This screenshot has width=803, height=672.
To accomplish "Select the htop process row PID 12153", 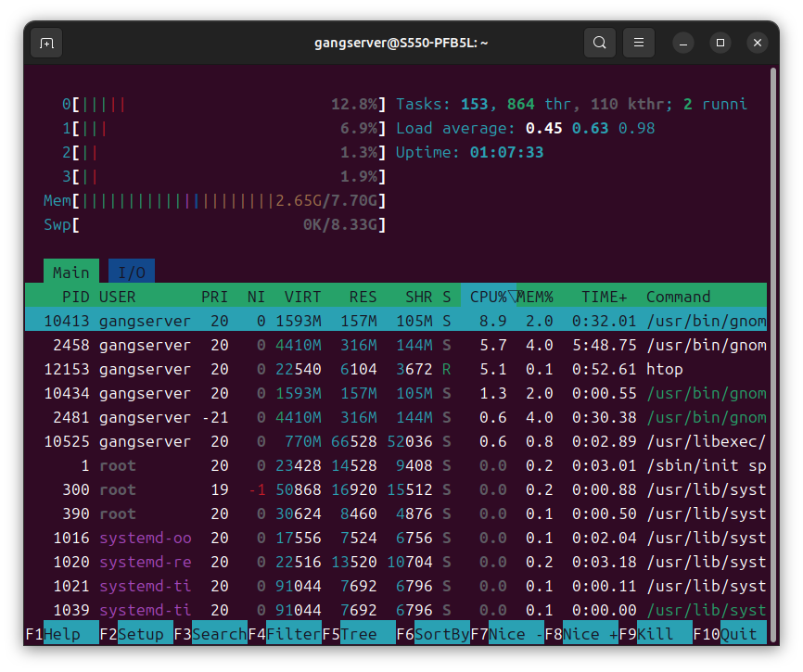I will (x=396, y=369).
